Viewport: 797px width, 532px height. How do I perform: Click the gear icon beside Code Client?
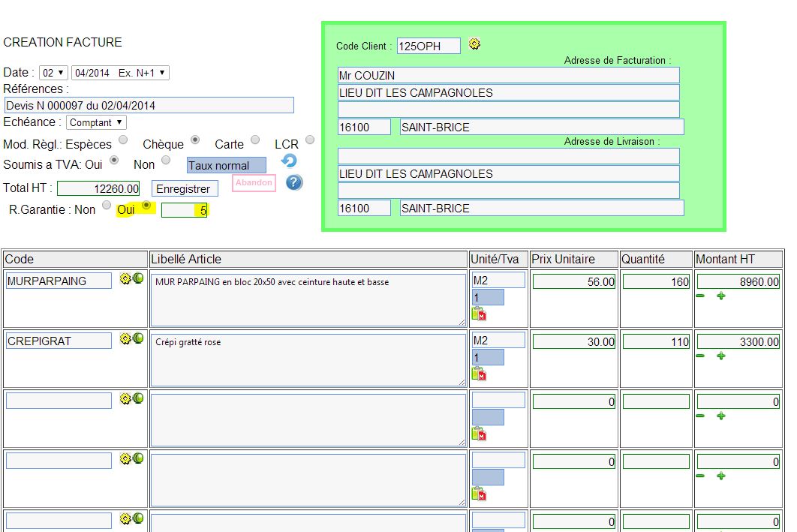click(474, 44)
